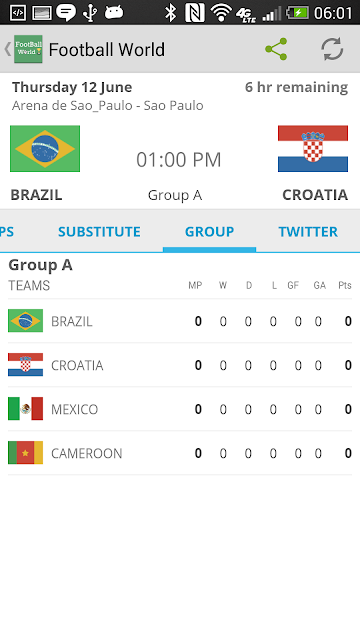The width and height of the screenshot is (360, 640).
Task: Tap the refresh icon in header
Action: (332, 49)
